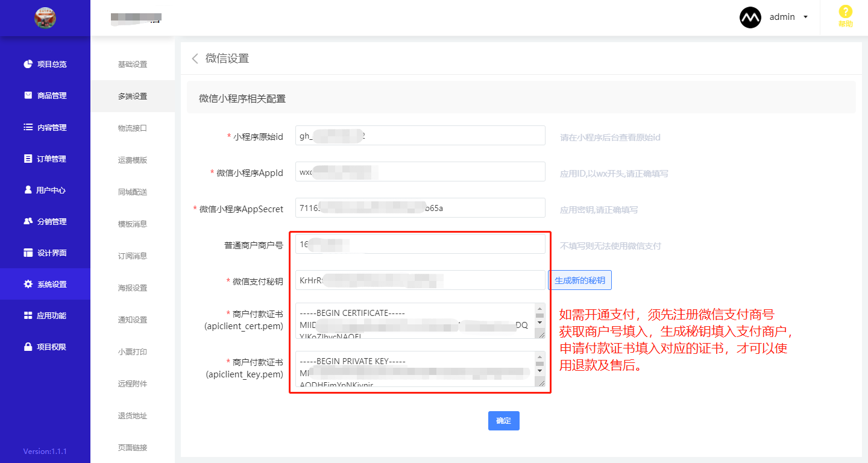Image resolution: width=868 pixels, height=463 pixels.
Task: Click the 商品管理 bag icon
Action: tap(28, 95)
